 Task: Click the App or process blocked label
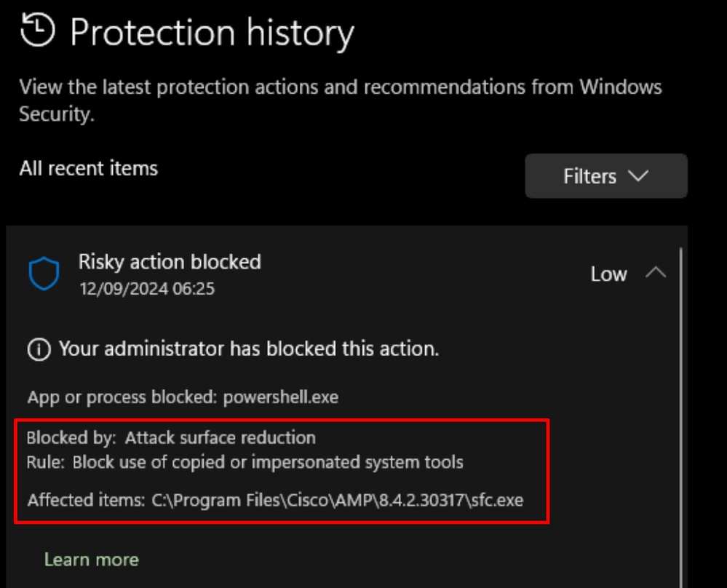click(122, 397)
